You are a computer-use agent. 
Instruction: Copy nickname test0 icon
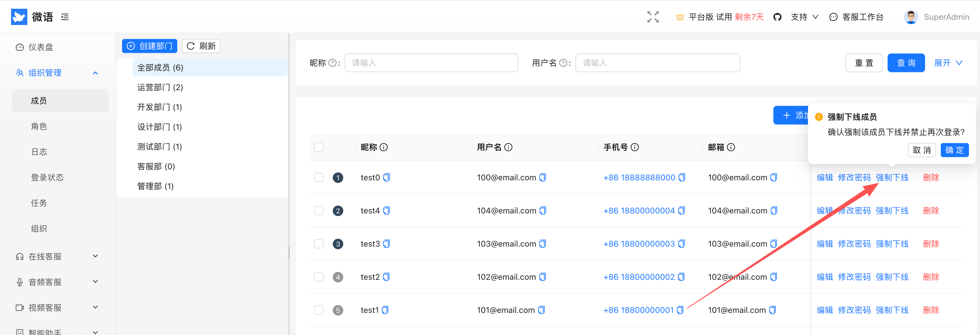coord(387,177)
